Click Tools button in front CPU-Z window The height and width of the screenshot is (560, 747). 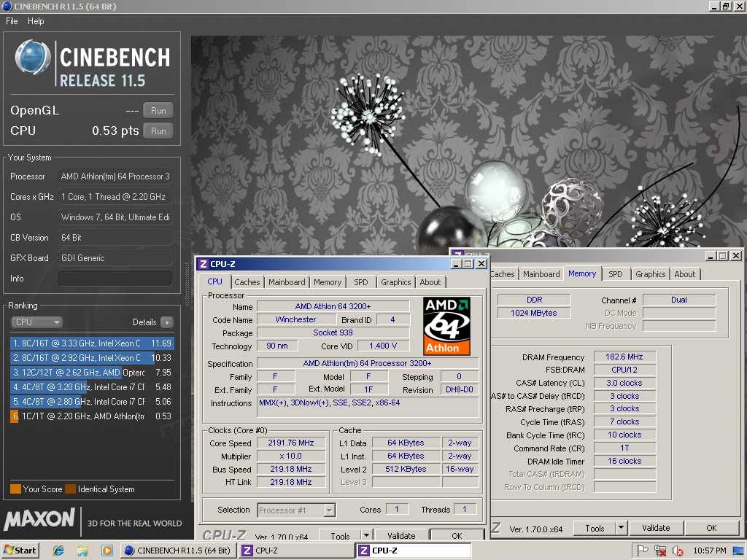340,535
